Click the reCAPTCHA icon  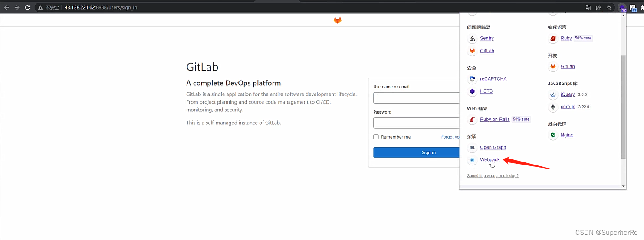pyautogui.click(x=472, y=79)
